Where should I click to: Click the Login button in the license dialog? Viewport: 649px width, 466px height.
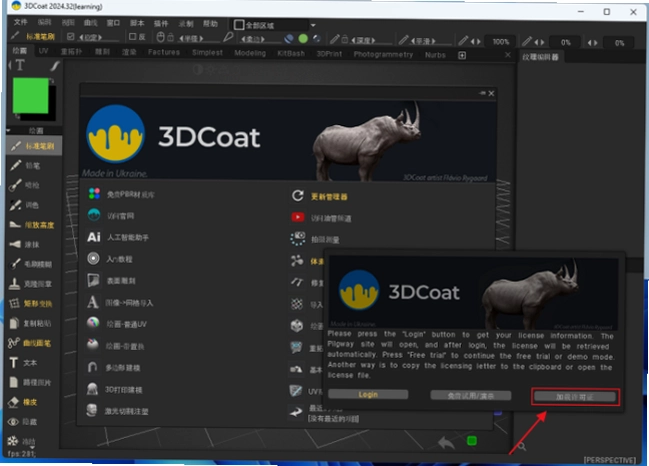[x=368, y=394]
